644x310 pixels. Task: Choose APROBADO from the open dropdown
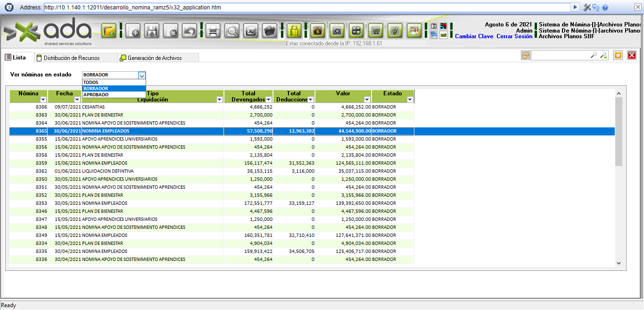pos(96,95)
